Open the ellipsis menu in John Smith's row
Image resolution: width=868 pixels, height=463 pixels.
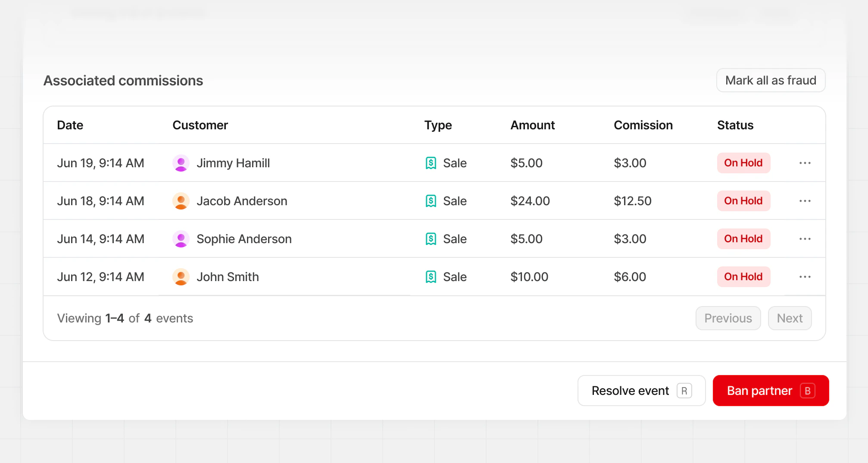click(x=805, y=277)
